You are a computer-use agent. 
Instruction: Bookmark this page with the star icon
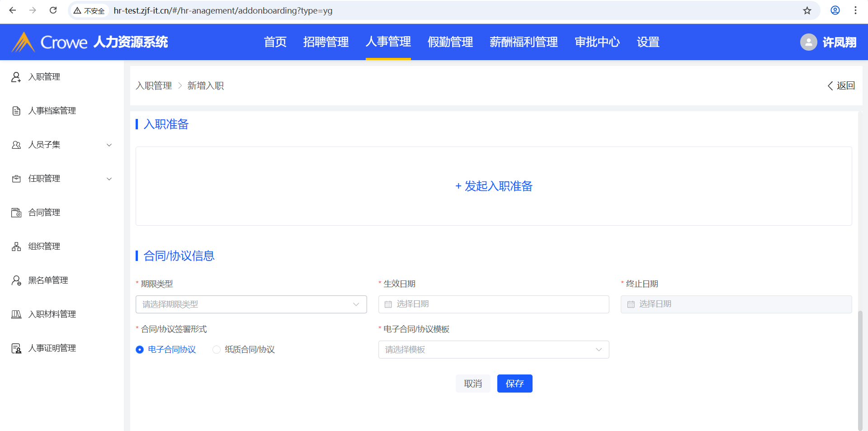807,10
